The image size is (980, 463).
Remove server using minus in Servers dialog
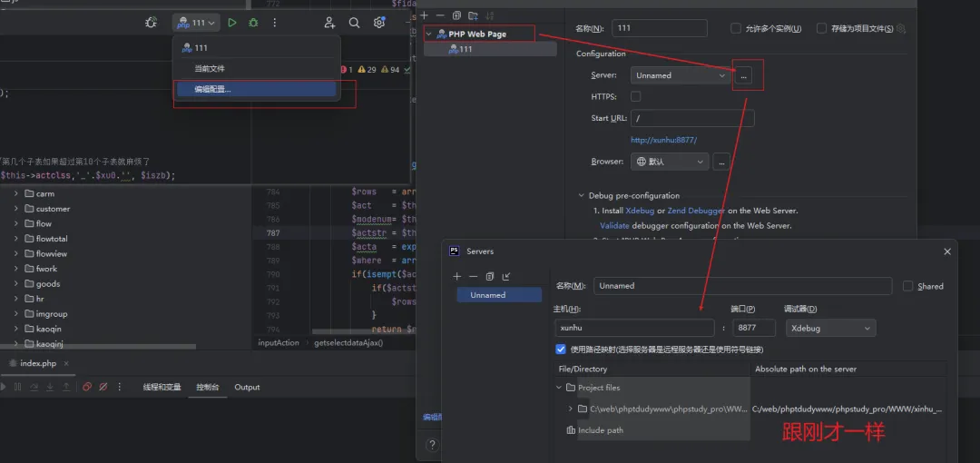[473, 276]
